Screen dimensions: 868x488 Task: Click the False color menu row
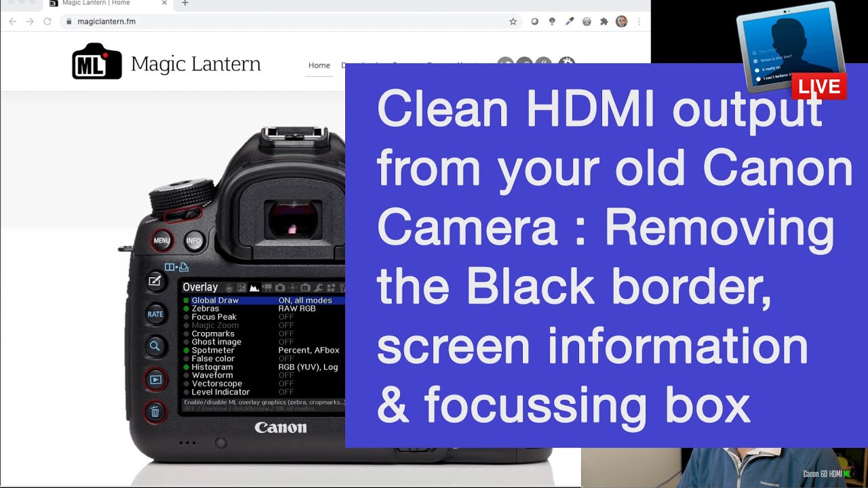point(264,359)
